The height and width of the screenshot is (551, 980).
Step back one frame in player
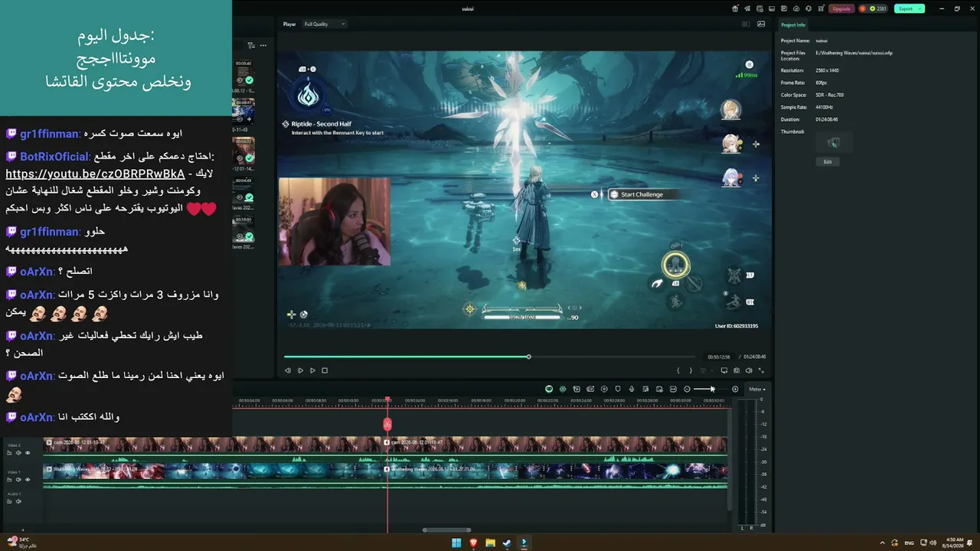288,370
